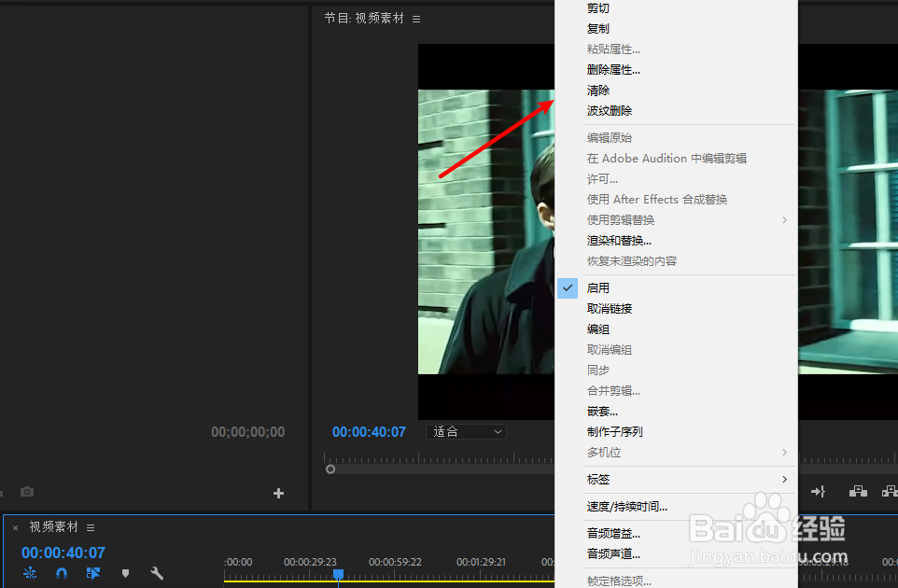Close the 视频素材 timeline tab

(16, 528)
